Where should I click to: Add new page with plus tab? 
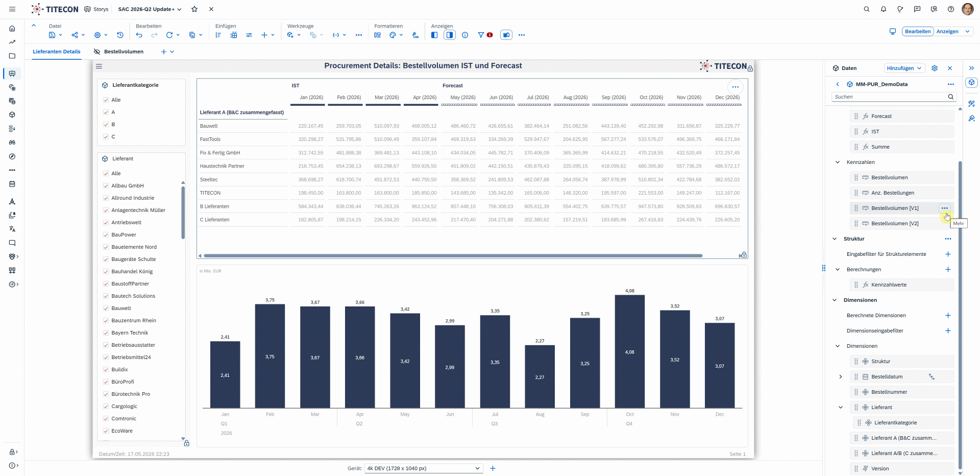[164, 52]
